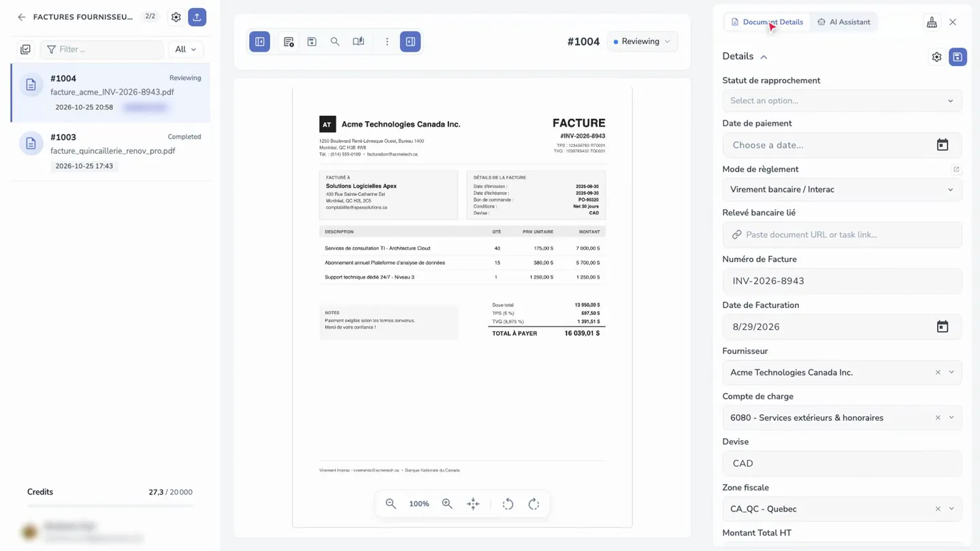
Task: Toggle the left sidebar panel button in the viewer toolbar
Action: click(260, 41)
